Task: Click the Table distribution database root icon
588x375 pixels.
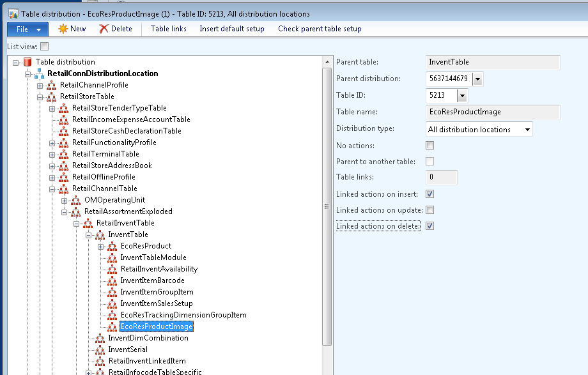Action: pos(27,62)
